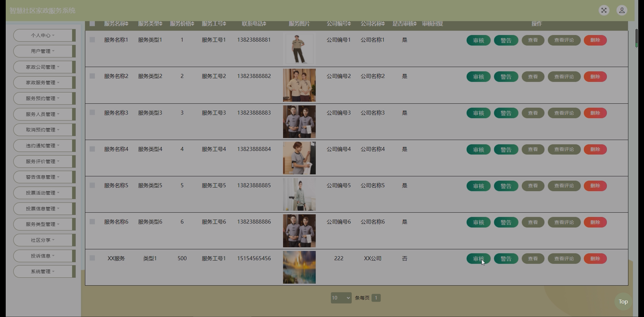Toggle fullscreen with the expand icon
The width and height of the screenshot is (644, 317).
click(604, 10)
